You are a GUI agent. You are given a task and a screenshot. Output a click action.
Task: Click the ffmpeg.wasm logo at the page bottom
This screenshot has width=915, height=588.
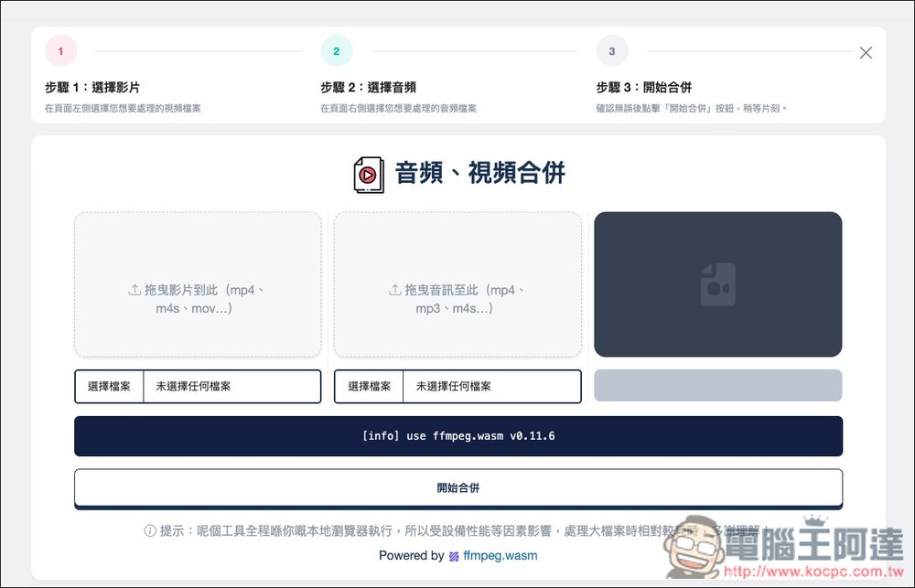point(455,555)
